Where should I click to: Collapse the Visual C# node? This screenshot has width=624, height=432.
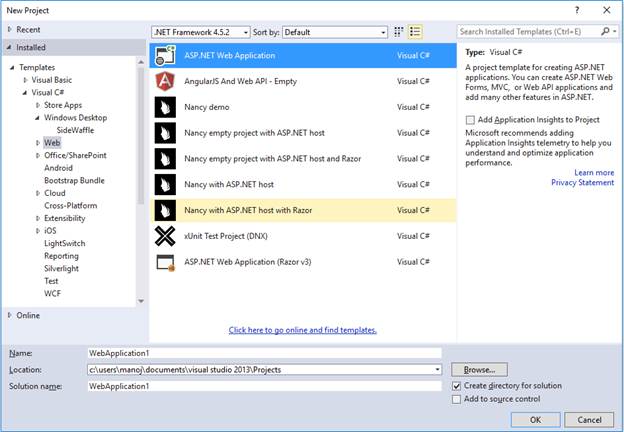pos(25,92)
